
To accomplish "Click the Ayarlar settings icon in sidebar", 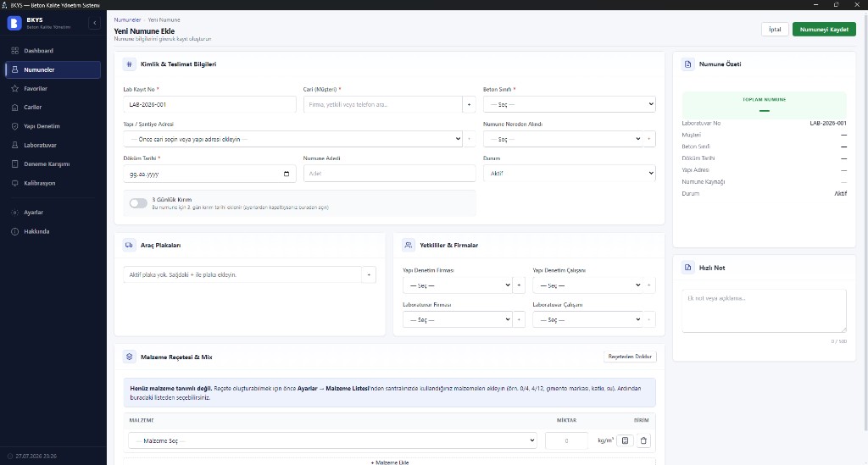I will [15, 213].
